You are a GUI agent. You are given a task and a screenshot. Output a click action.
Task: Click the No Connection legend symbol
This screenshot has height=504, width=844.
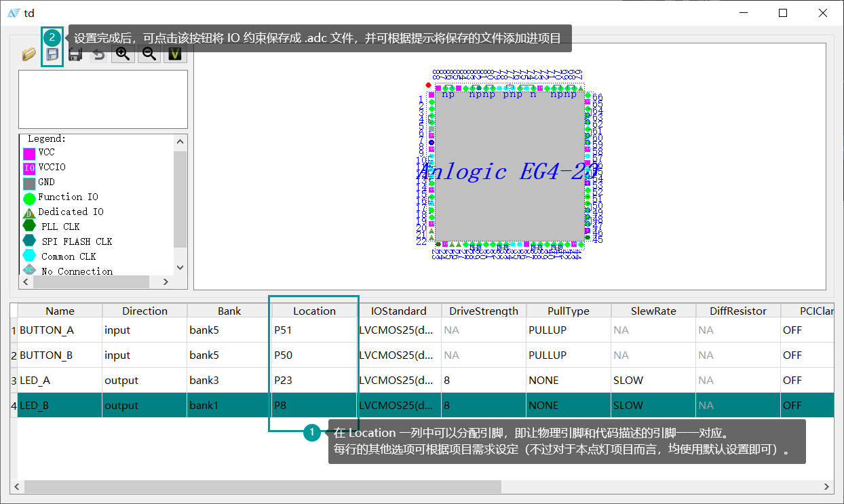click(x=29, y=269)
